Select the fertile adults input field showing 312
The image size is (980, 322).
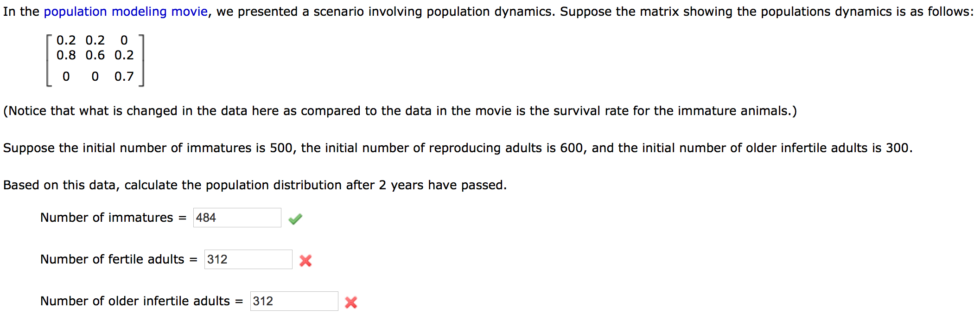[248, 260]
